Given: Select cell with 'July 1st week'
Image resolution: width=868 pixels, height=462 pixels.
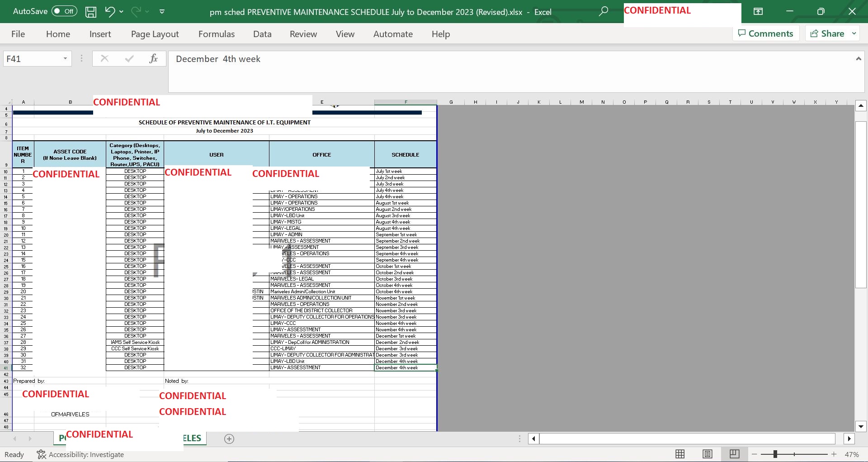Looking at the screenshot, I should (406, 171).
